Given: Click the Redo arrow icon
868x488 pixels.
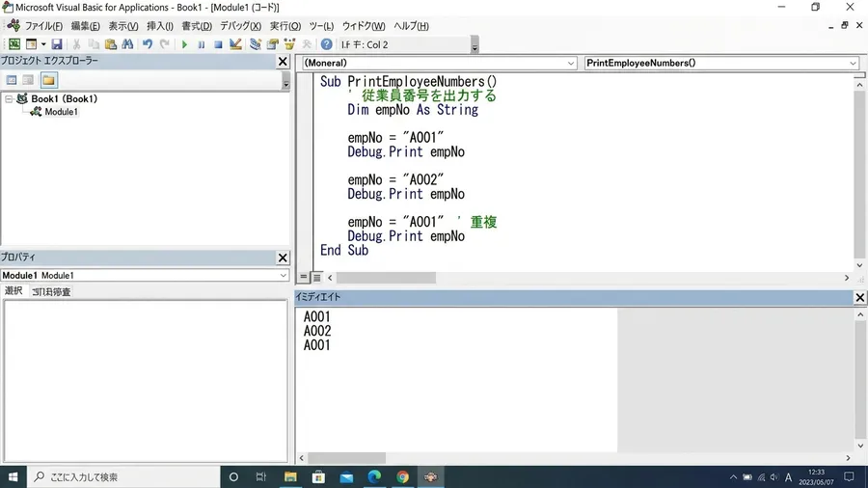Looking at the screenshot, I should [164, 44].
